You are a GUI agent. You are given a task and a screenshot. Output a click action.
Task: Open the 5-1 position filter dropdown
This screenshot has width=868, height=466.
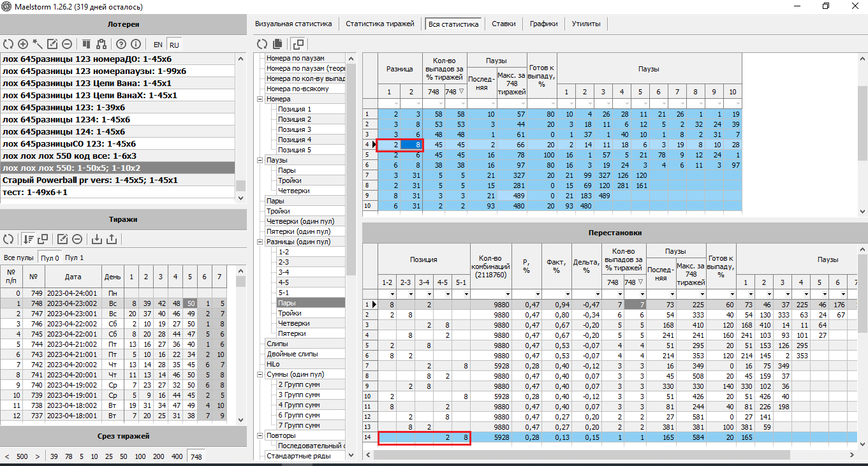point(466,294)
